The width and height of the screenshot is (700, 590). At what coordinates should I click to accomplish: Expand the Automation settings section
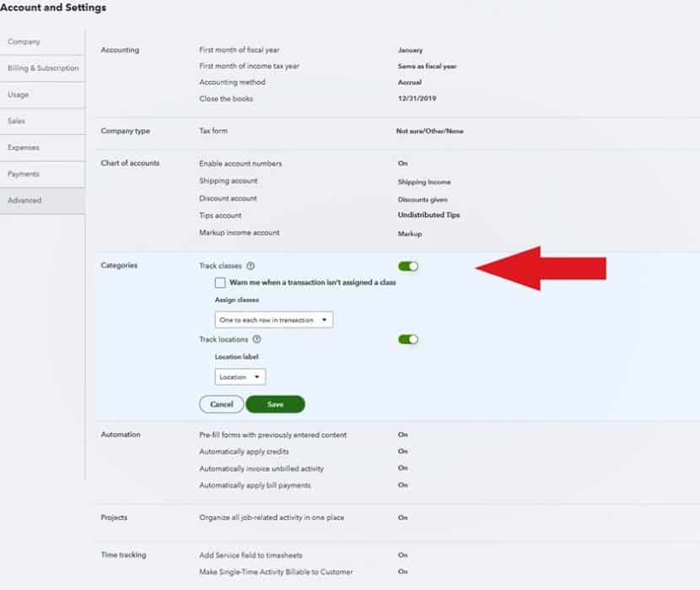pos(121,435)
